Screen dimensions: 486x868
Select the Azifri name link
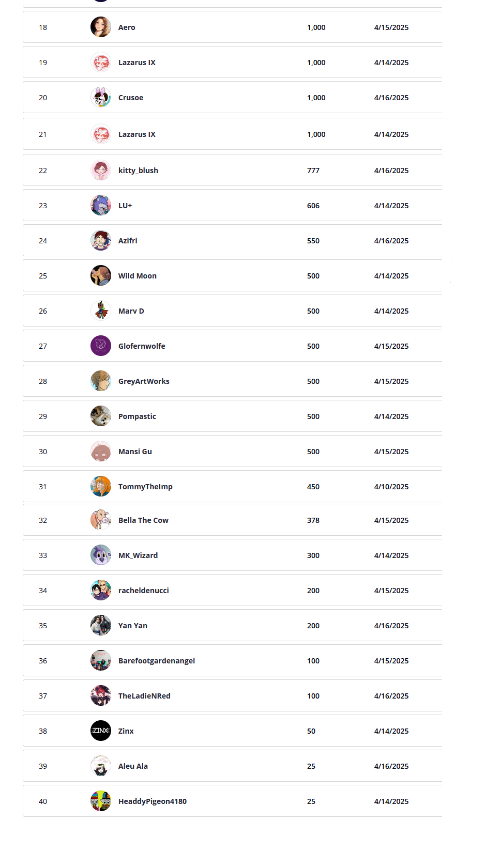point(128,241)
